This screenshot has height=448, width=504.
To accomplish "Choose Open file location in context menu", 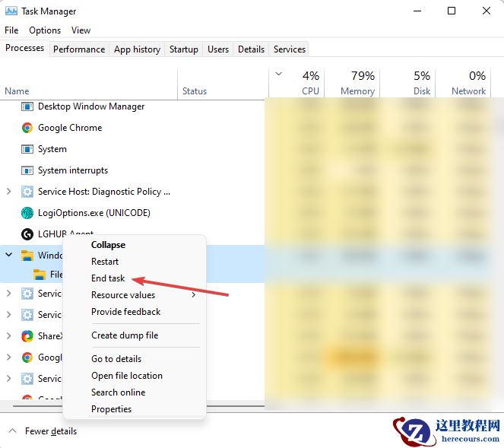I will click(x=127, y=376).
